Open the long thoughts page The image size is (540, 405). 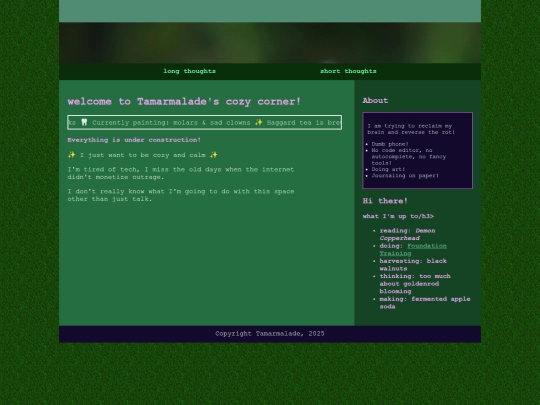[189, 71]
